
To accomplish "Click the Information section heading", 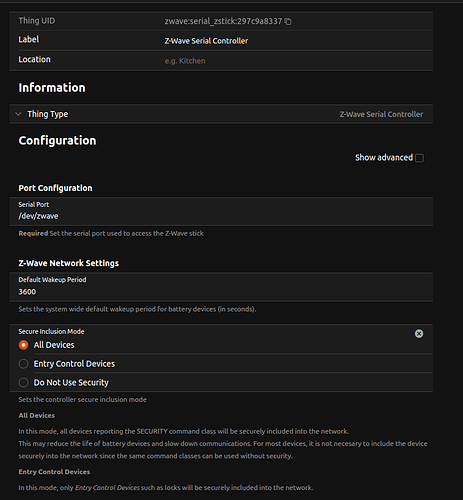I will click(x=52, y=88).
